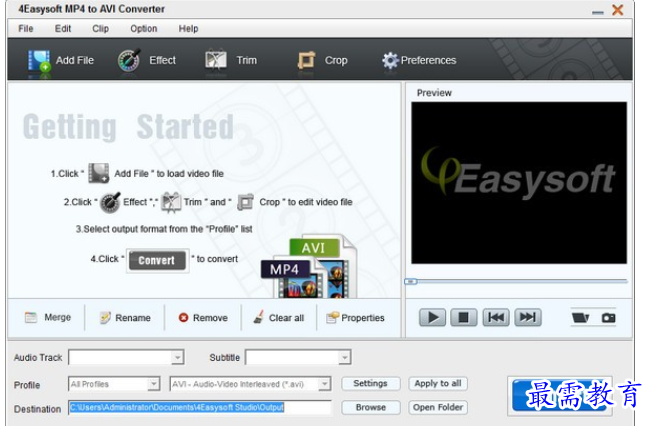Click the Preview video display area
The image size is (650, 426).
click(x=519, y=183)
